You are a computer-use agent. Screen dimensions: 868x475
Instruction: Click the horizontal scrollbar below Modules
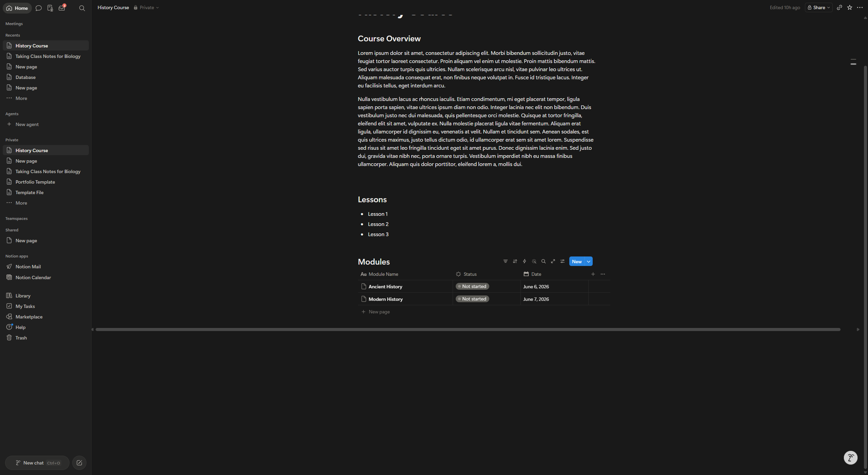click(468, 329)
